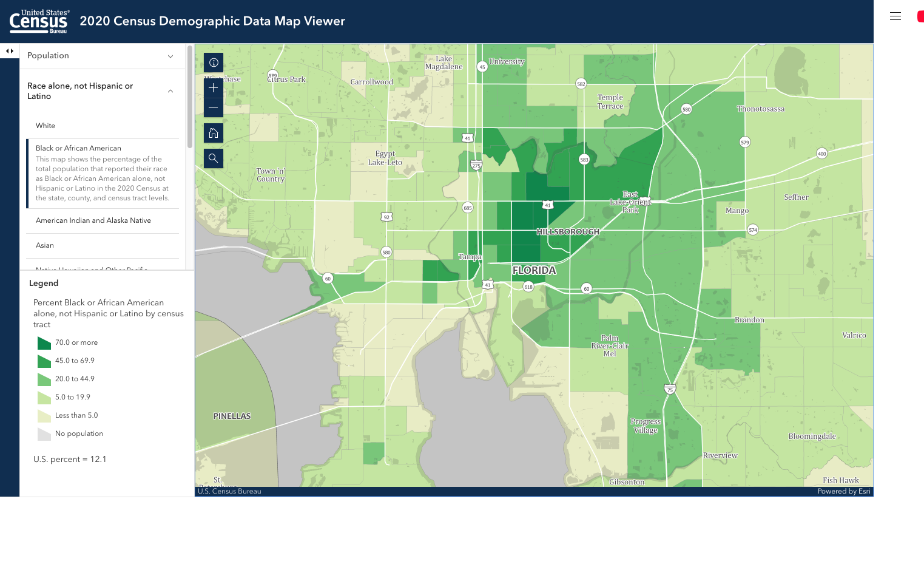Open the map information button
Screen dimensions: 924x564
pyautogui.click(x=214, y=63)
